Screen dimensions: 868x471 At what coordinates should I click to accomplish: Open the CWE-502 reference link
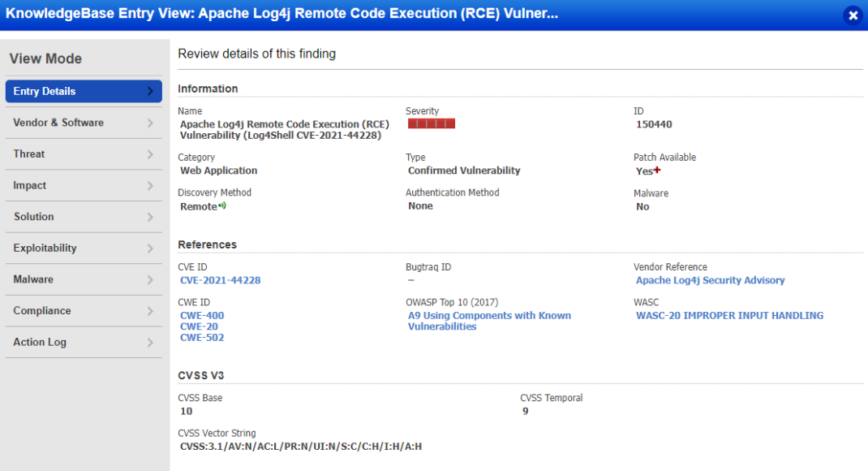(201, 337)
